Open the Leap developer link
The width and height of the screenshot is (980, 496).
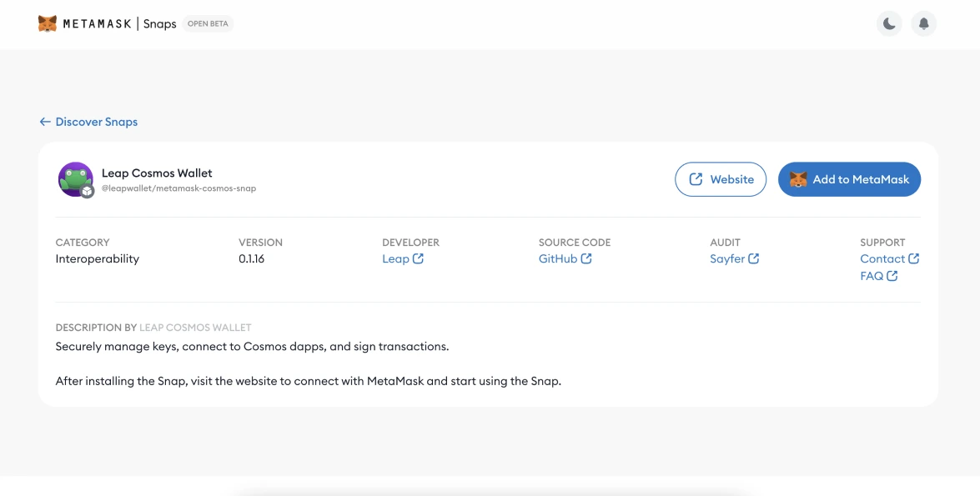(x=403, y=258)
